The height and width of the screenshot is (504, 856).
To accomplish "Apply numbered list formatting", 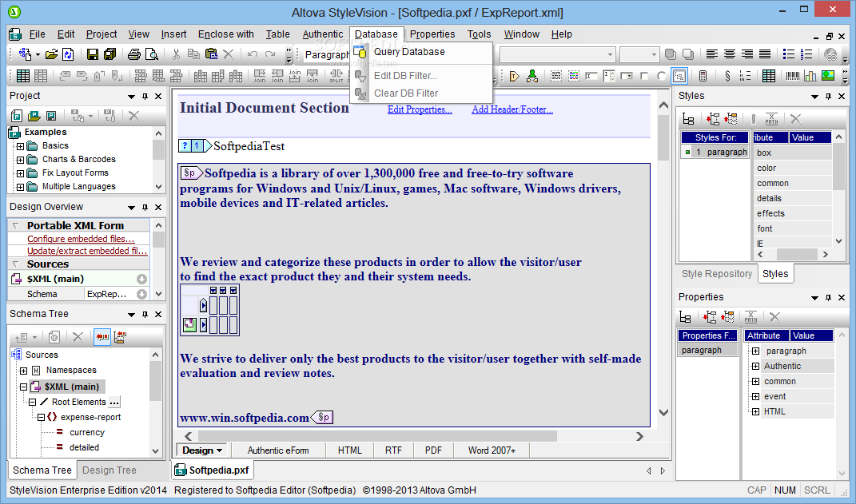I will (x=806, y=54).
